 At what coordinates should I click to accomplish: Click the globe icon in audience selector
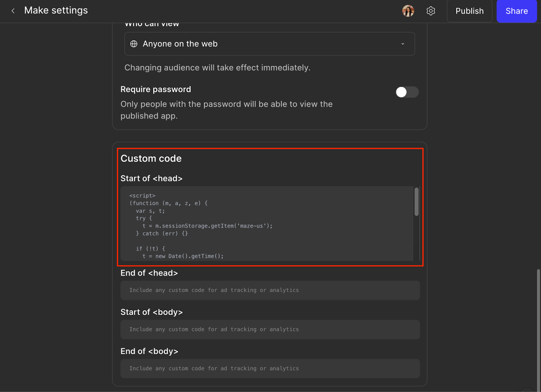[x=134, y=44]
